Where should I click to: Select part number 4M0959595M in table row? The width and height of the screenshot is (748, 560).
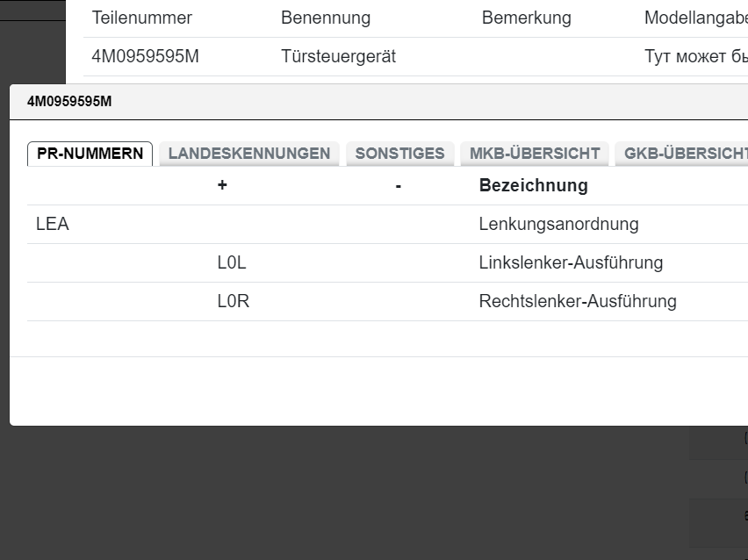click(146, 57)
